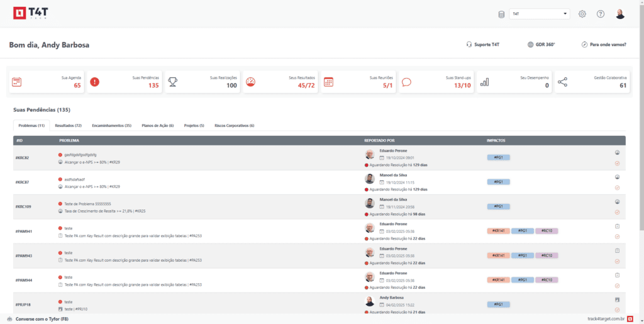644x324 pixels.
Task: Open the Sua Agenda calendar card
Action: (x=45, y=82)
